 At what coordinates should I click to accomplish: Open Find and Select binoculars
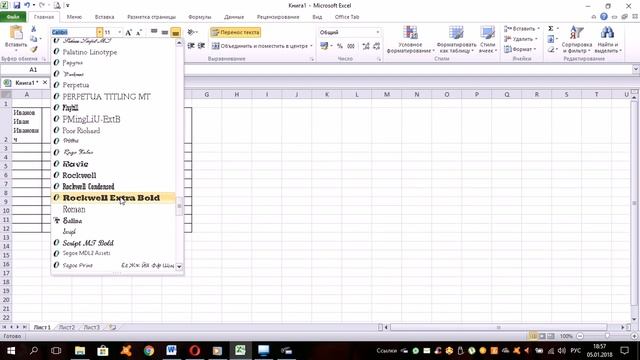click(607, 39)
